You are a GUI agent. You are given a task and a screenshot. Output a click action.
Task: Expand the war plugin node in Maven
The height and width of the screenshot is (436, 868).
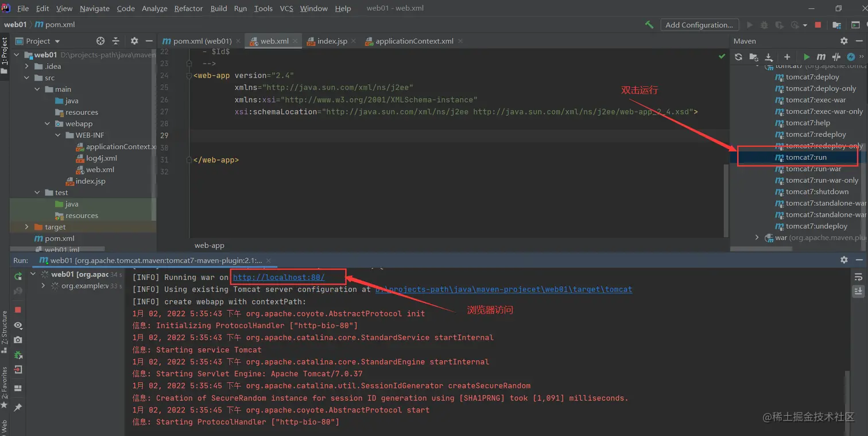[757, 238]
